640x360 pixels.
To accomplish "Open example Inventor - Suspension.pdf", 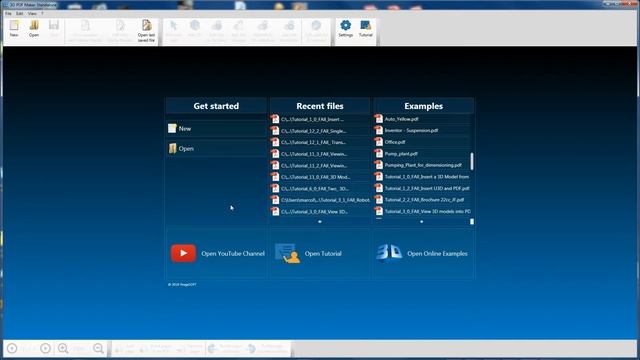I will tap(422, 131).
